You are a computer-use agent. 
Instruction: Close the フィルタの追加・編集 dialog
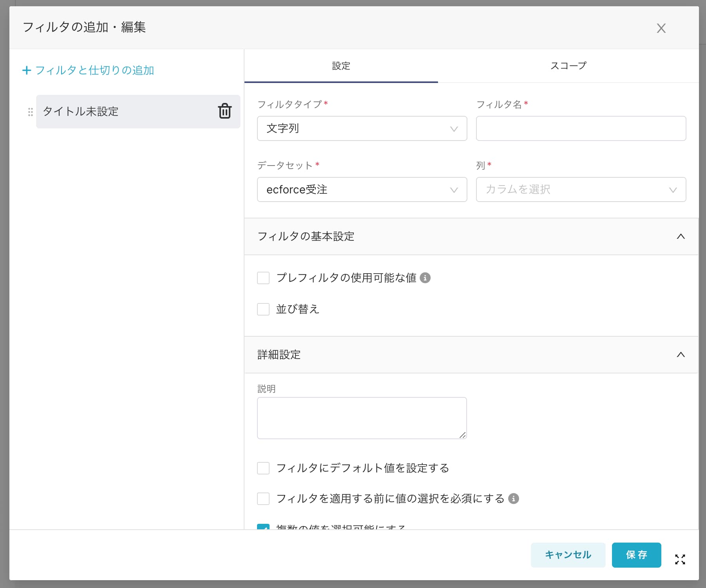click(661, 28)
